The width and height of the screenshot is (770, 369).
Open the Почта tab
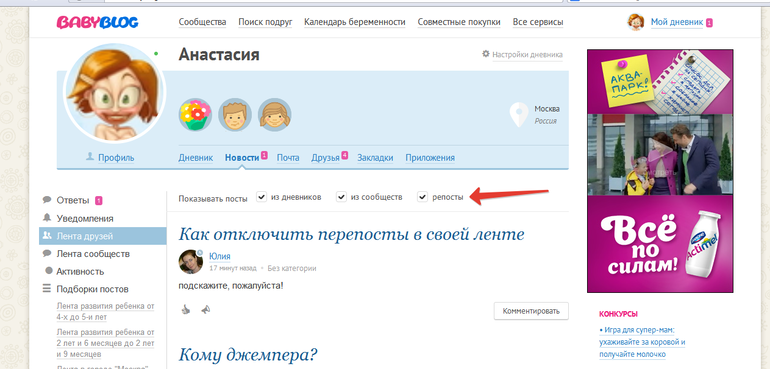tap(288, 158)
